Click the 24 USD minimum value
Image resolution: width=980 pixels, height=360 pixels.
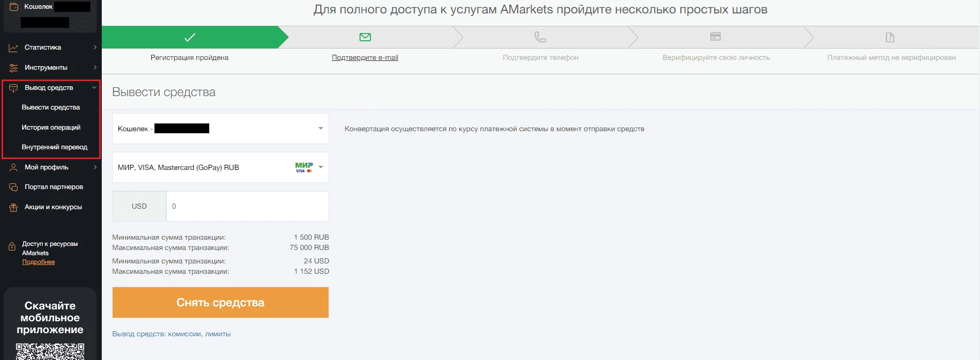point(317,261)
